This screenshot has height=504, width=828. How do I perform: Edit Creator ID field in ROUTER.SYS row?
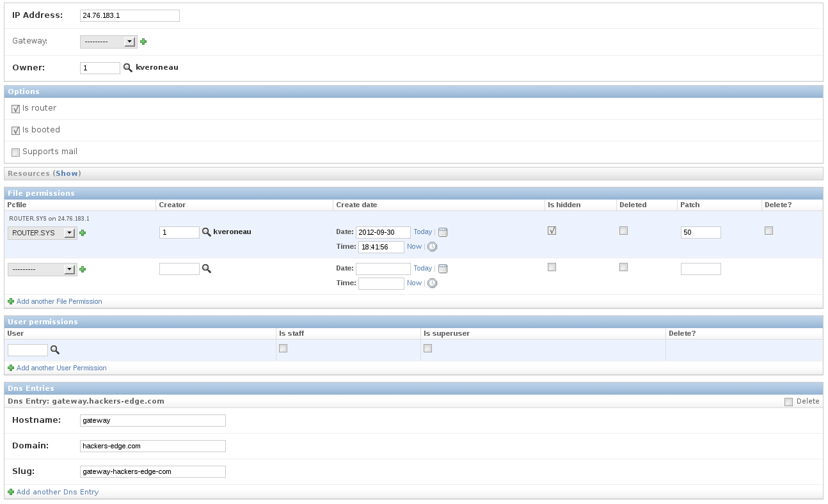click(179, 233)
